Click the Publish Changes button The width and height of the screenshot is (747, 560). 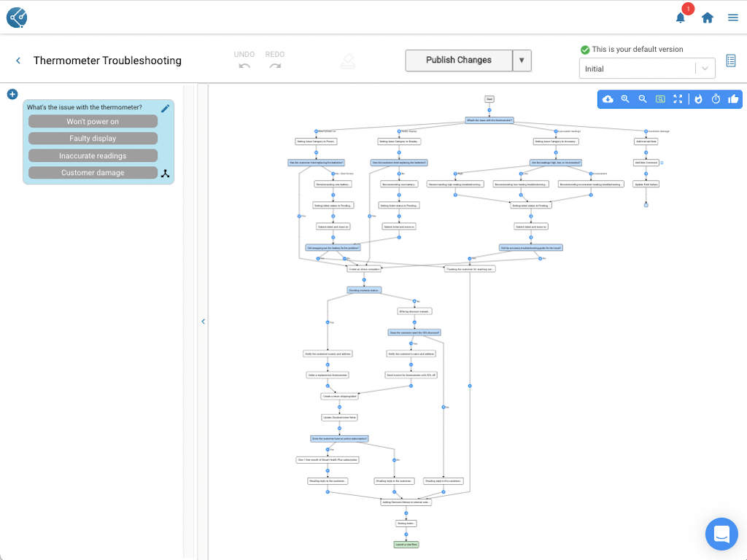point(459,61)
